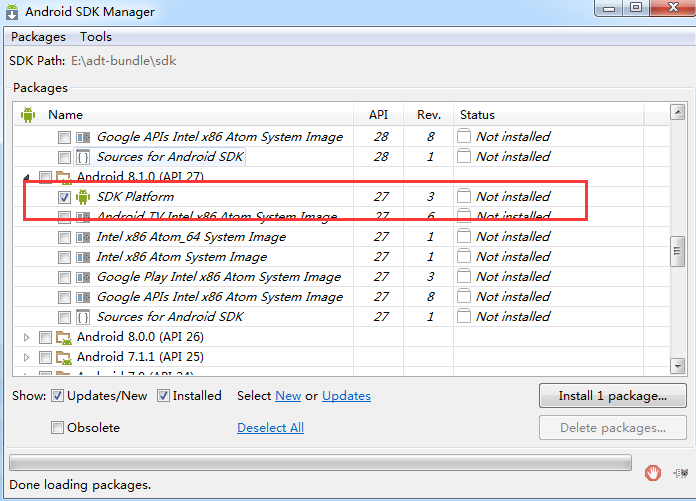Select the Updates link
Image resolution: width=696 pixels, height=501 pixels.
coord(346,396)
